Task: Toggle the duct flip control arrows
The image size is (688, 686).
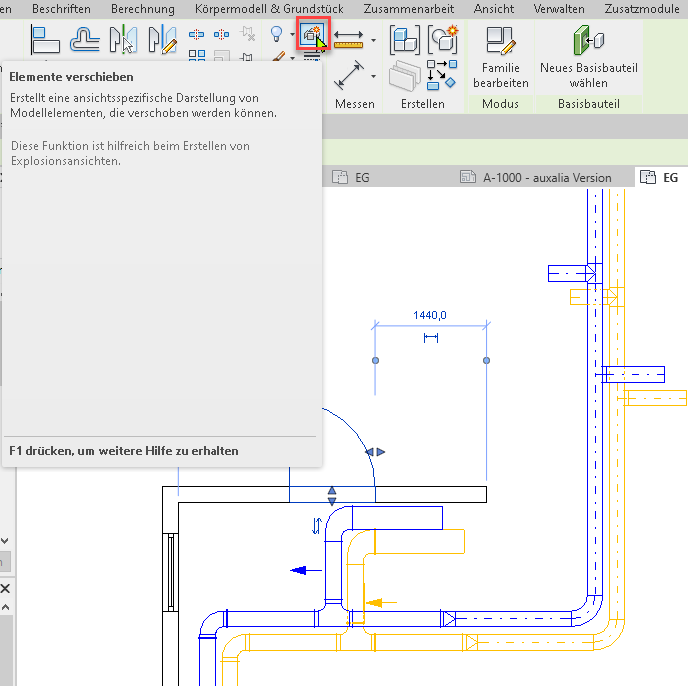Action: point(318,526)
